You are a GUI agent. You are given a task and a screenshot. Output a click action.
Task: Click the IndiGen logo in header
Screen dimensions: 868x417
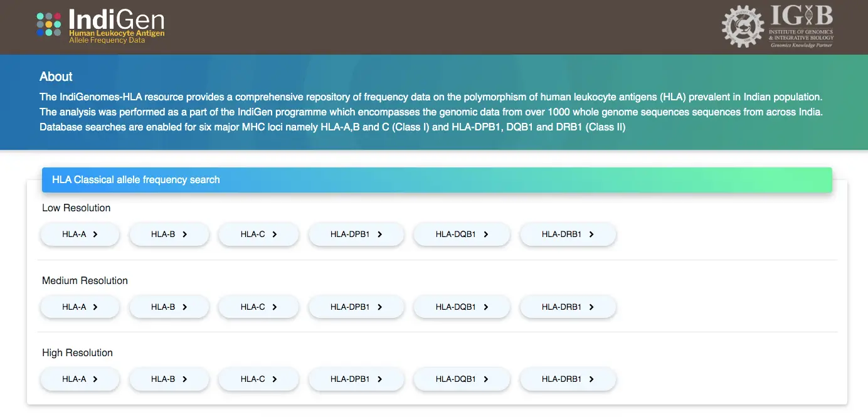(100, 26)
